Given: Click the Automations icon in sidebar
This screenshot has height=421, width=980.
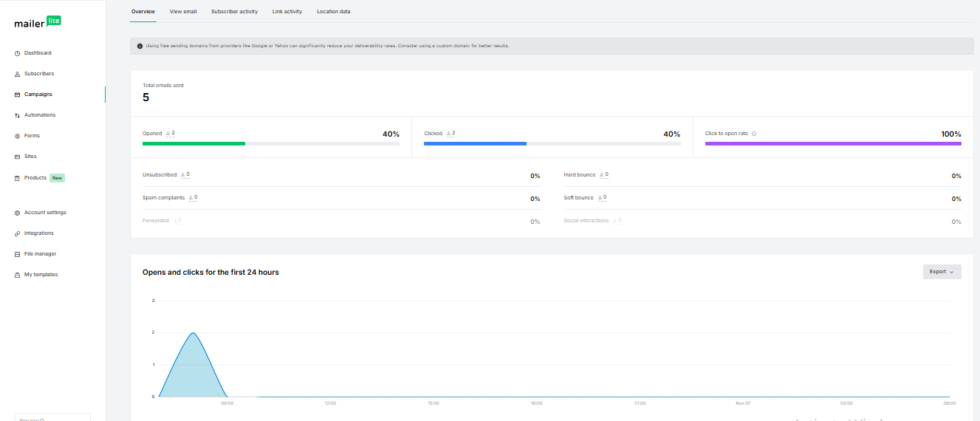Looking at the screenshot, I should pyautogui.click(x=17, y=115).
